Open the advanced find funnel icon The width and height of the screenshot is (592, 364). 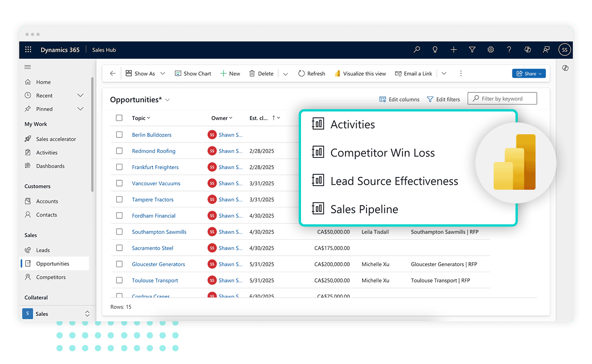(x=472, y=50)
